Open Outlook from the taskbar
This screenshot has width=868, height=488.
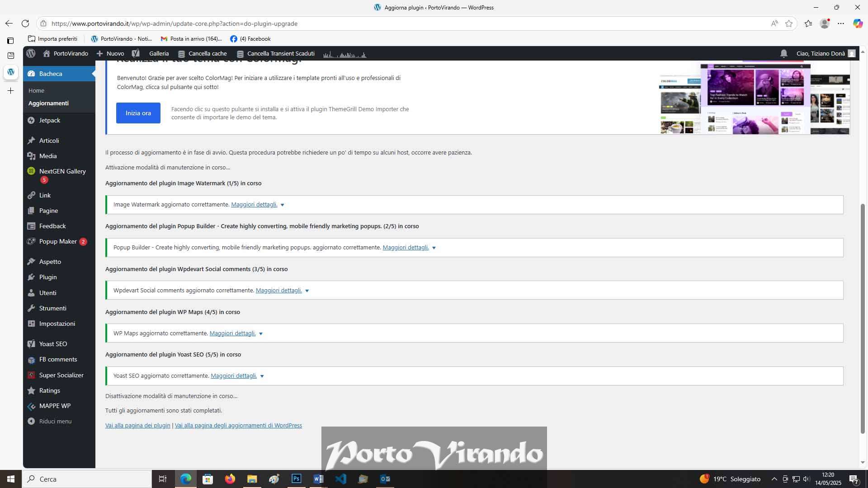pyautogui.click(x=385, y=479)
